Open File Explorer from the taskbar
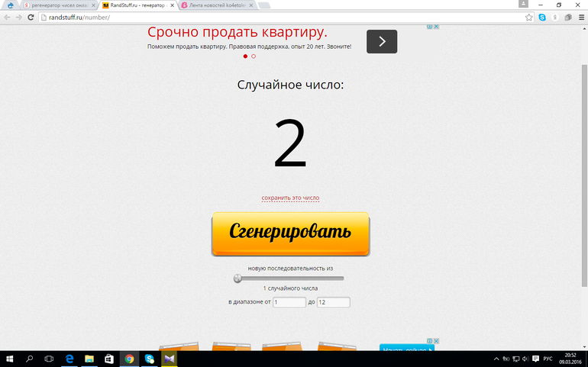 click(89, 359)
